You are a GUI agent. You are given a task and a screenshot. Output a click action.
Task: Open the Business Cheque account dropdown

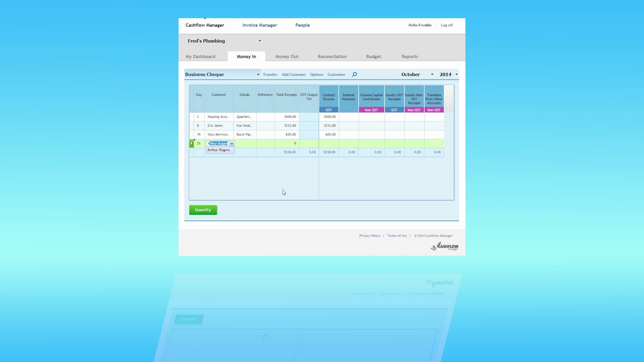pyautogui.click(x=258, y=74)
